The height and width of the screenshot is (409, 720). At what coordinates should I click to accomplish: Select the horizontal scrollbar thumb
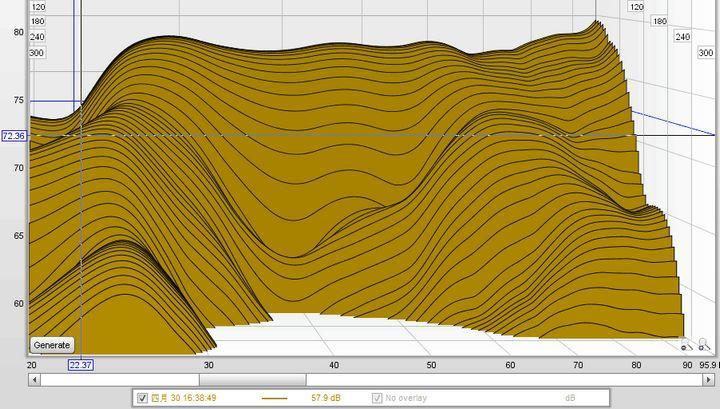252,380
